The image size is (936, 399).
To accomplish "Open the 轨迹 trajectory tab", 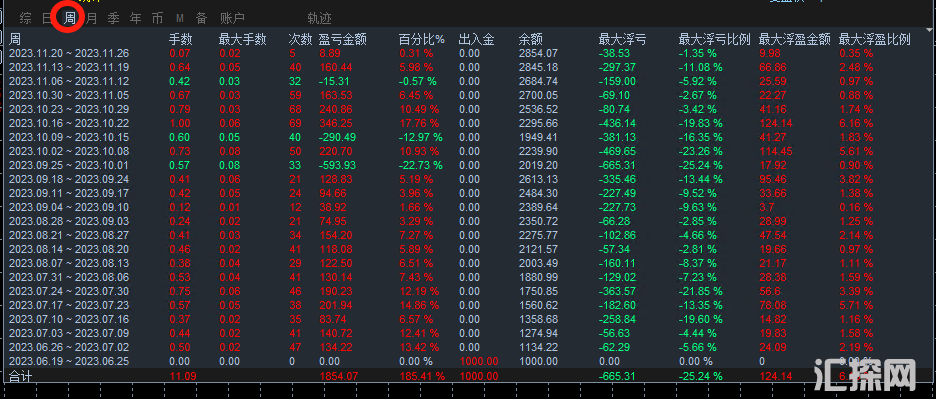I will tap(319, 19).
